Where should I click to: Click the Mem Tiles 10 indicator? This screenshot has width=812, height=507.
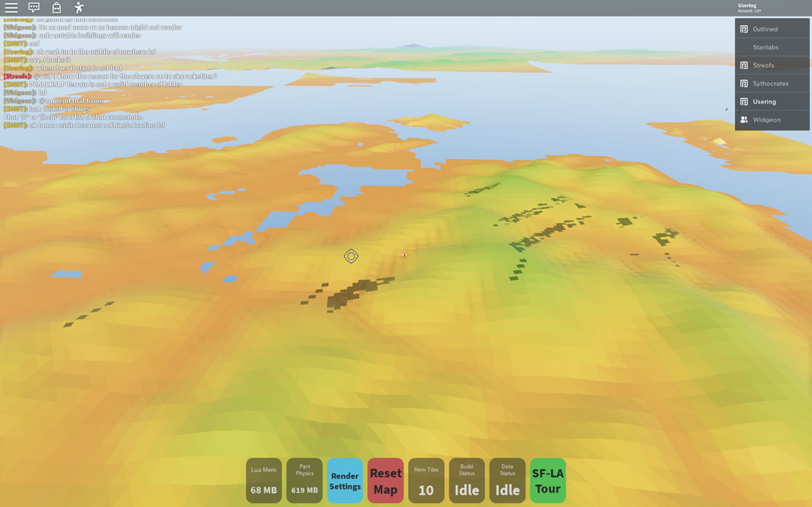point(426,480)
